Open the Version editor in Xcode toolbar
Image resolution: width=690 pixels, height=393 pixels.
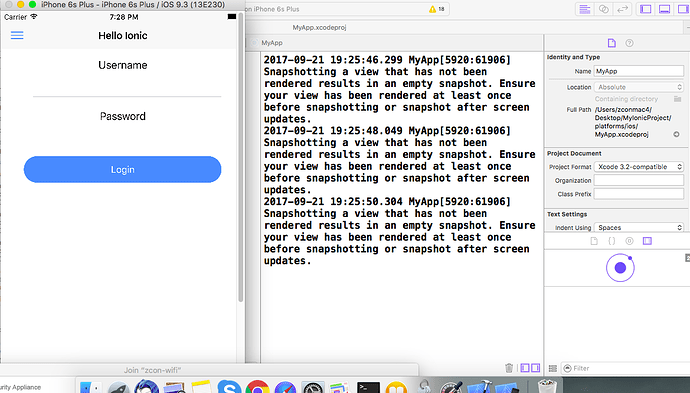pos(622,9)
